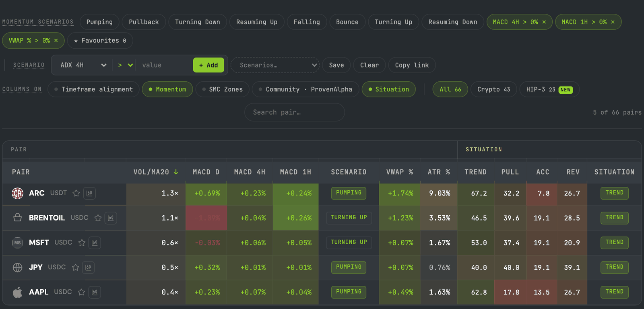Click BRENTOIL's MACD D value -1.89%
Screen dimensions: 644x309
click(x=206, y=218)
